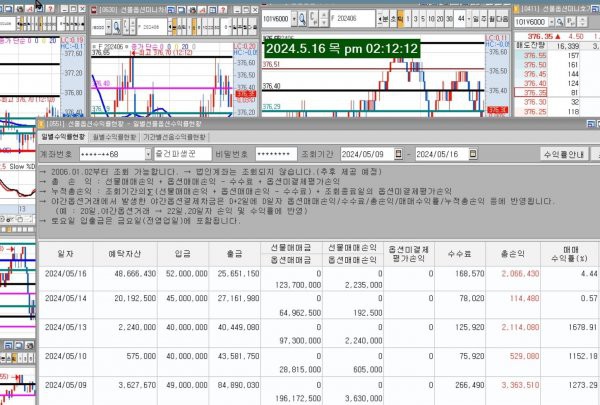Click the 비밀번호 password field

point(276,154)
